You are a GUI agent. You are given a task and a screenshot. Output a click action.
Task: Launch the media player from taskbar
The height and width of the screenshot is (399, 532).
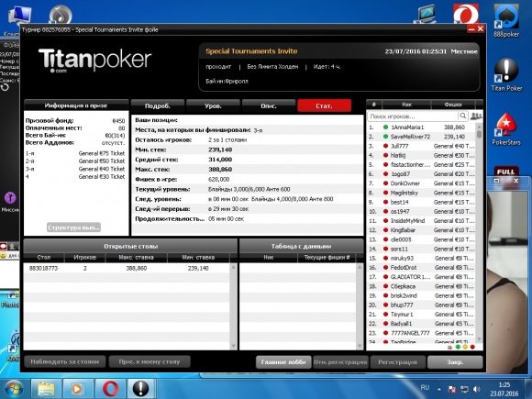coord(78,389)
